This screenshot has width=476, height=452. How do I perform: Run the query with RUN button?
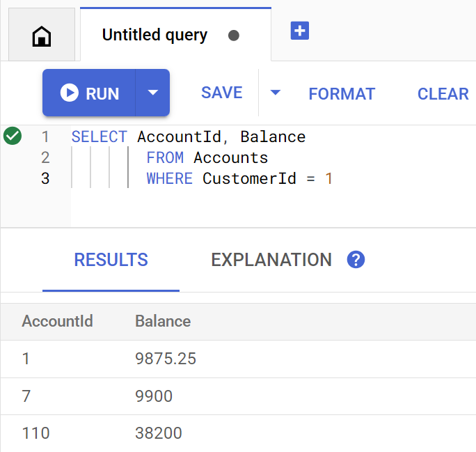click(89, 93)
